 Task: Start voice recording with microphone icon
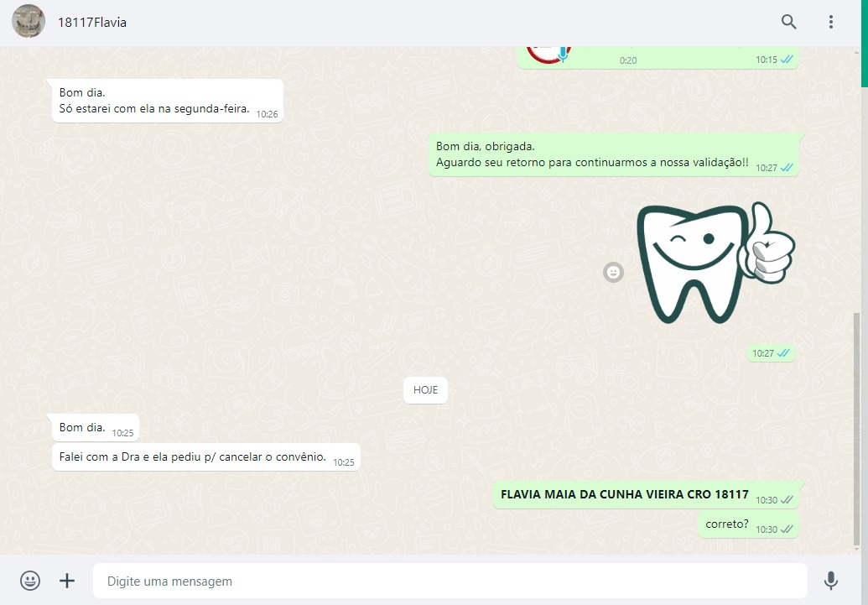tap(830, 581)
